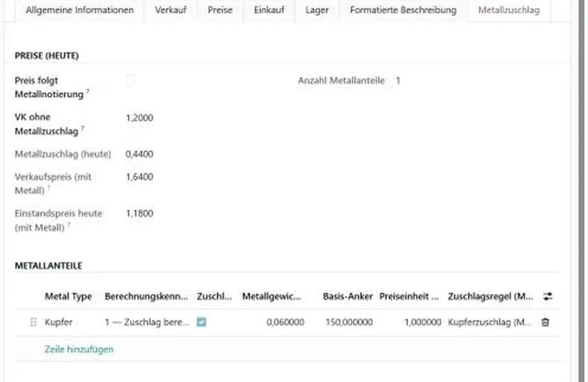Show the help tooltip next to Preis folgt Metallnotierung
Image resolution: width=588 pixels, height=382 pixels.
(x=88, y=91)
